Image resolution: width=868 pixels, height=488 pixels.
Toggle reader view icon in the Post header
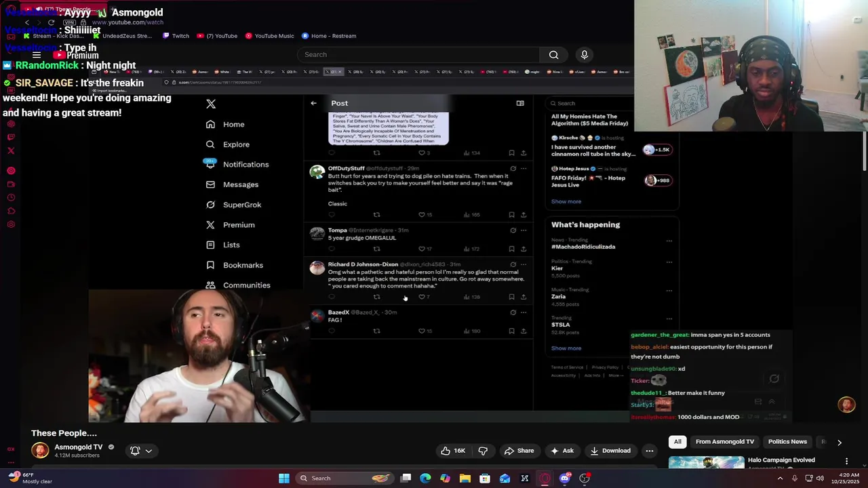(x=520, y=103)
